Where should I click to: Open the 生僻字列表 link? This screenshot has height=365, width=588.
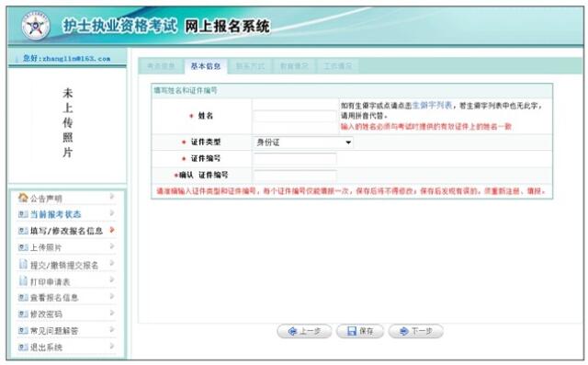432,106
